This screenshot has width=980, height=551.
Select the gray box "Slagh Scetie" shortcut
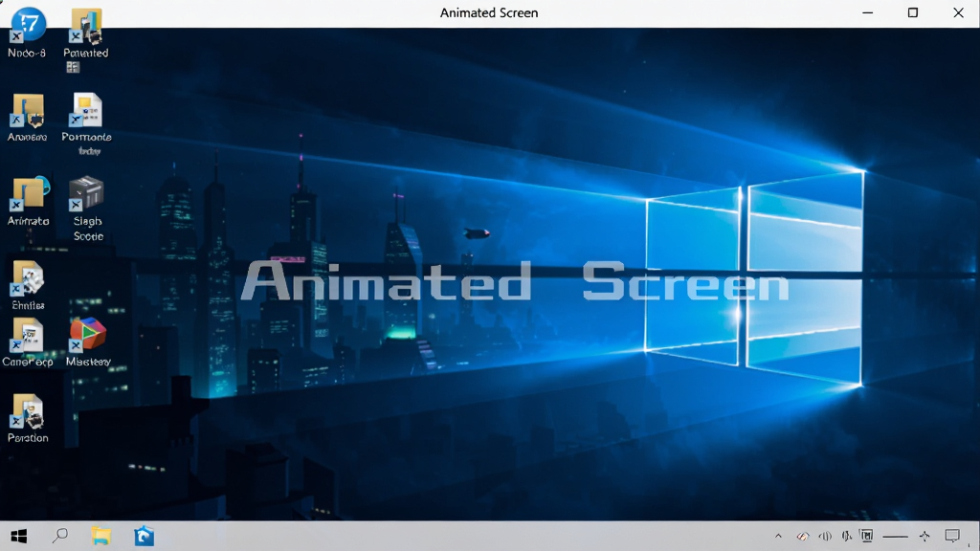pyautogui.click(x=86, y=193)
